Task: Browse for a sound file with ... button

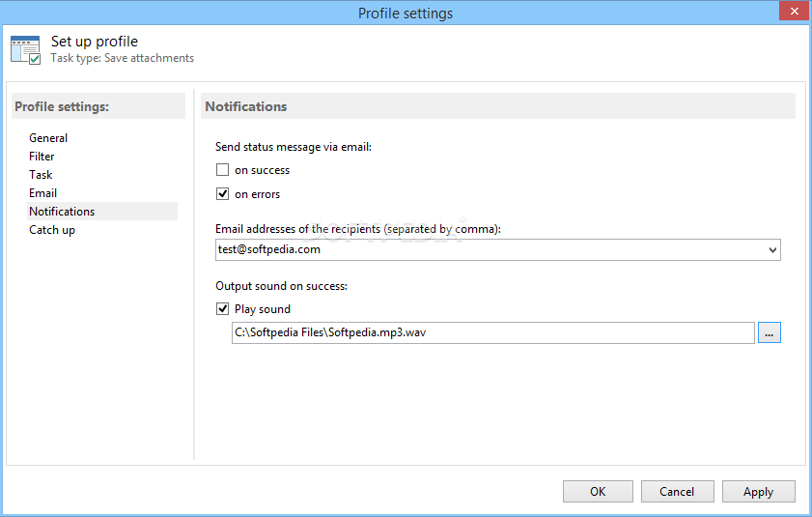Action: [x=769, y=333]
